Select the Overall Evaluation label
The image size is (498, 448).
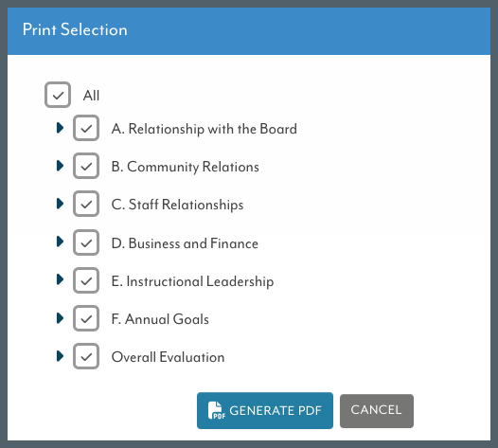pyautogui.click(x=168, y=357)
